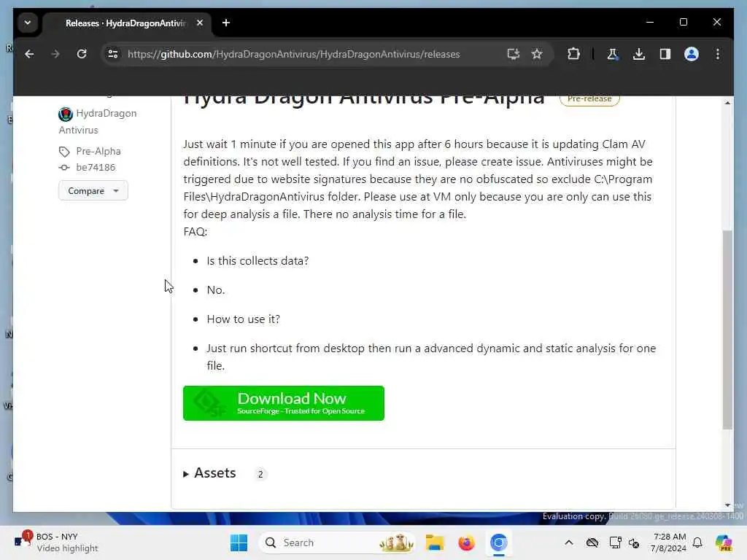Image resolution: width=747 pixels, height=560 pixels.
Task: Open BOS - NYY widget on taskbar
Action: pos(56,542)
